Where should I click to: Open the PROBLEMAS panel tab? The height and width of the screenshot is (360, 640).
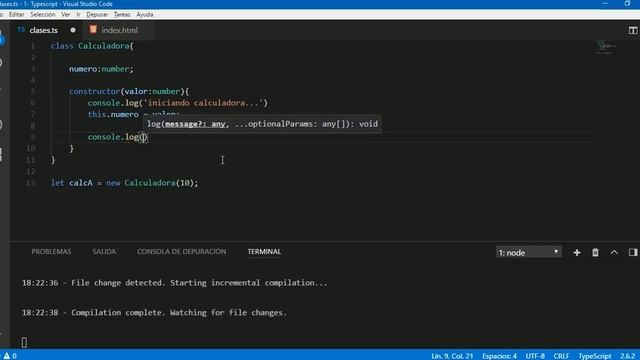(x=51, y=252)
